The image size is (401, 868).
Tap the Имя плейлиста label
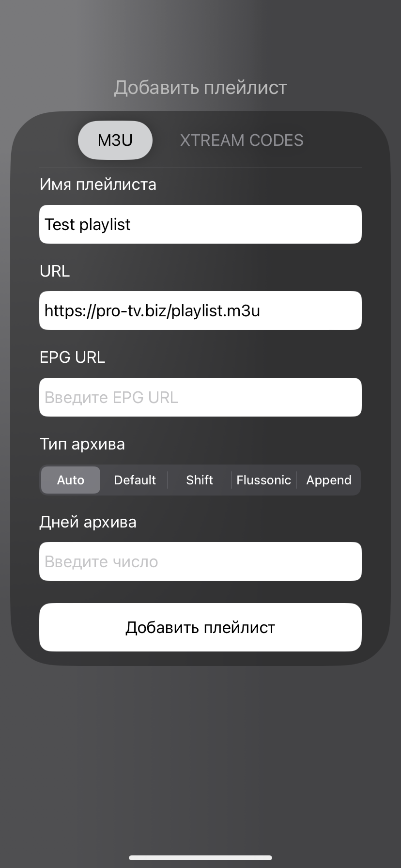coord(98,185)
